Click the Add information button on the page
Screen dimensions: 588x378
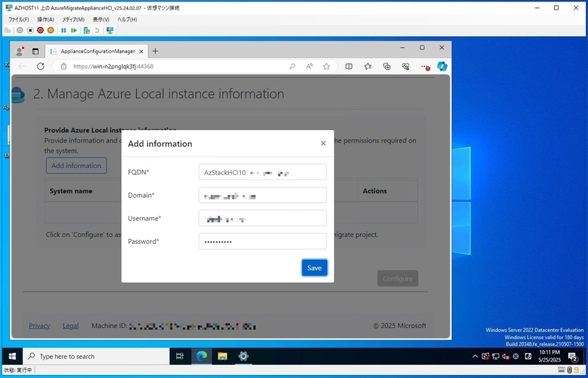pos(76,165)
